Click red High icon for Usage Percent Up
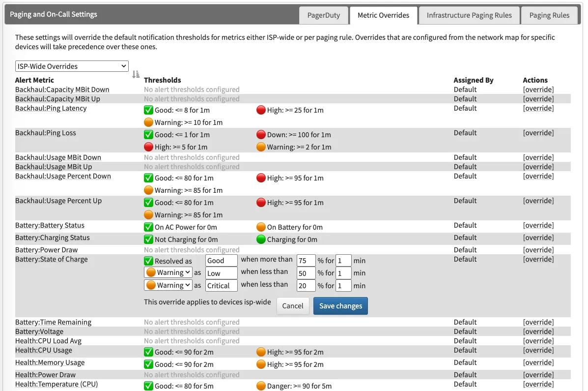 261,203
